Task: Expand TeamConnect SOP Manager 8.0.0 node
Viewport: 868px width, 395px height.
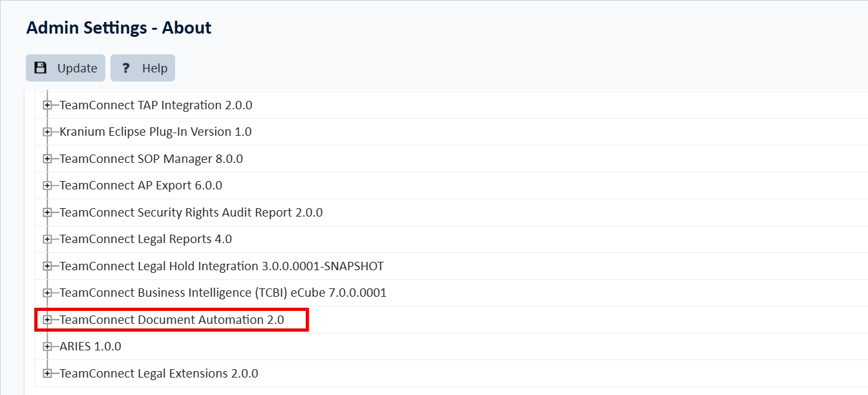Action: (47, 159)
